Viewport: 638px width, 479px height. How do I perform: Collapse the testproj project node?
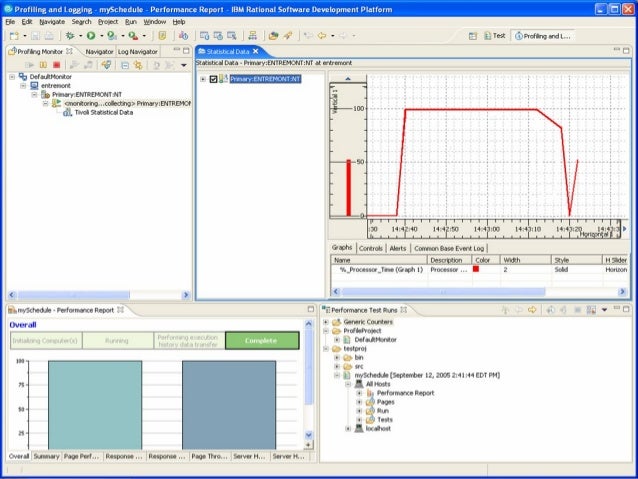pyautogui.click(x=327, y=349)
